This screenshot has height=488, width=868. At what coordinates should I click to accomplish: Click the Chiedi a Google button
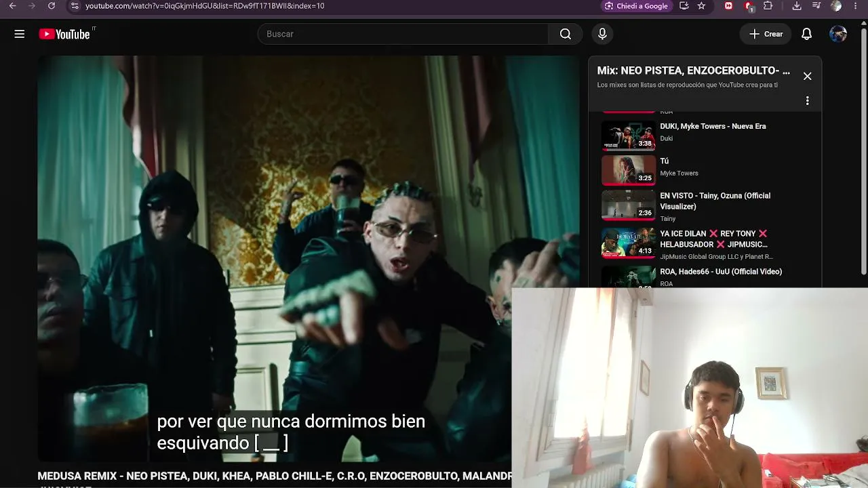(x=636, y=6)
